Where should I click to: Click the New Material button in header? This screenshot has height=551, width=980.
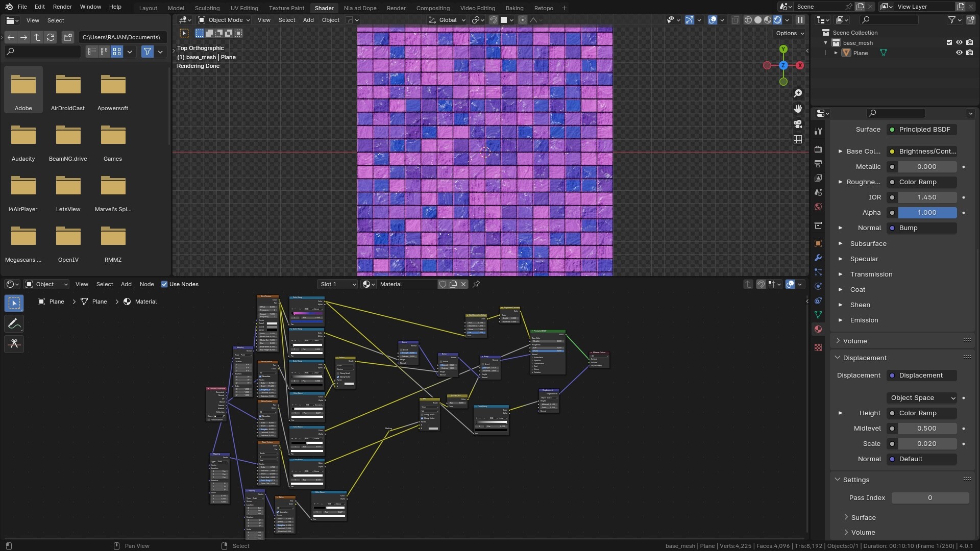pyautogui.click(x=453, y=284)
